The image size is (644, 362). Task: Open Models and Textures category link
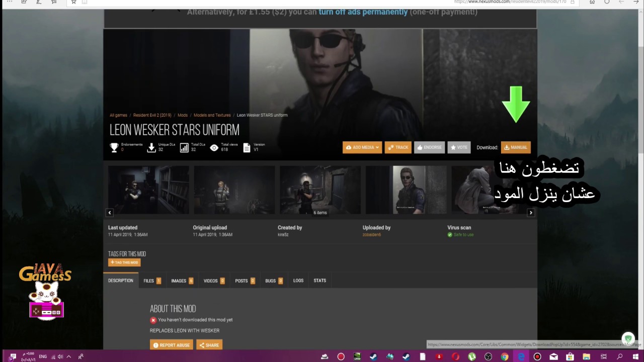coord(212,115)
